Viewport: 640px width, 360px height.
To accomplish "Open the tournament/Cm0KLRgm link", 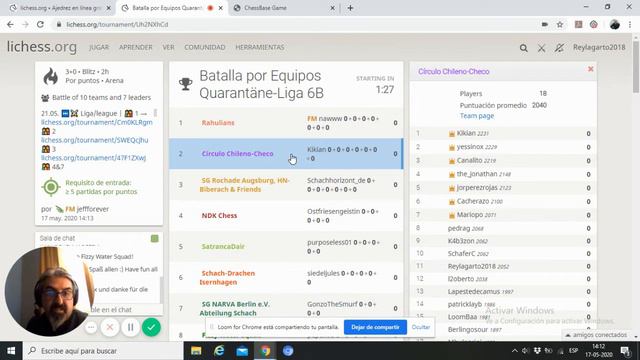I will tap(97, 122).
